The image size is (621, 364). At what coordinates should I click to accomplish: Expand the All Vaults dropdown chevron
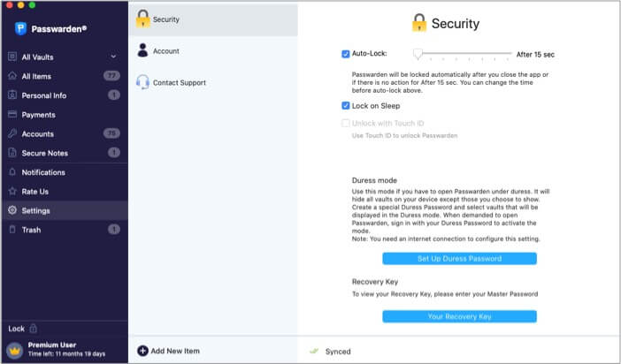(113, 57)
